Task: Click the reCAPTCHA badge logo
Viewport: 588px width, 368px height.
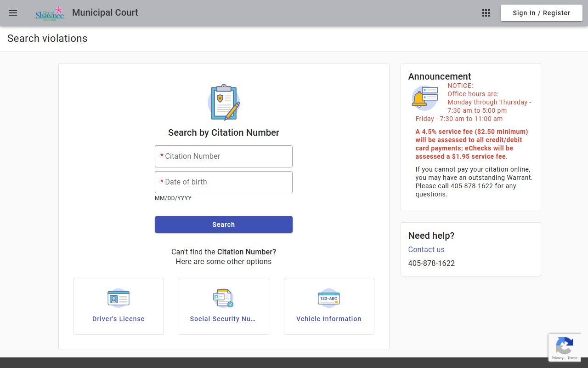Action: pyautogui.click(x=564, y=345)
